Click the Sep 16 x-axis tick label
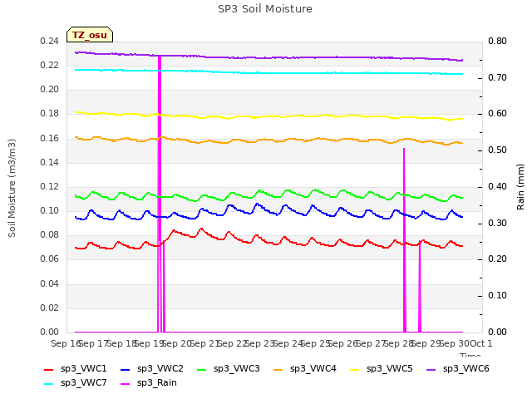Image resolution: width=532 pixels, height=399 pixels. point(66,343)
